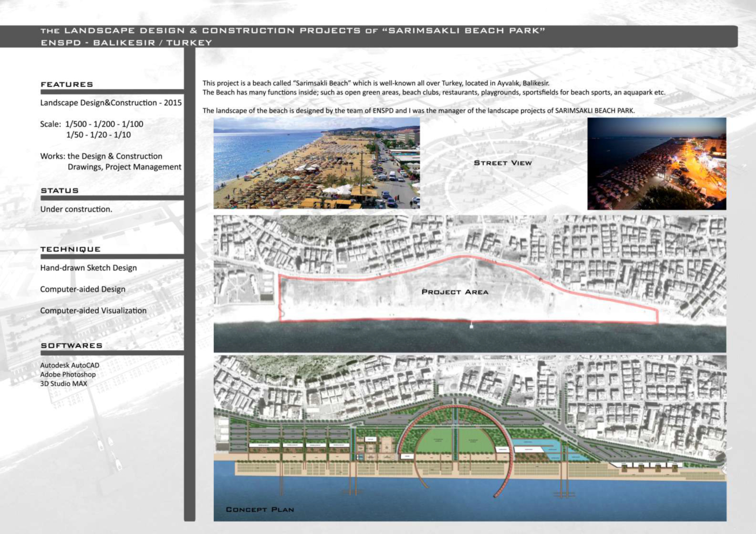
Task: Click the "Technique" section heading
Action: (x=70, y=249)
